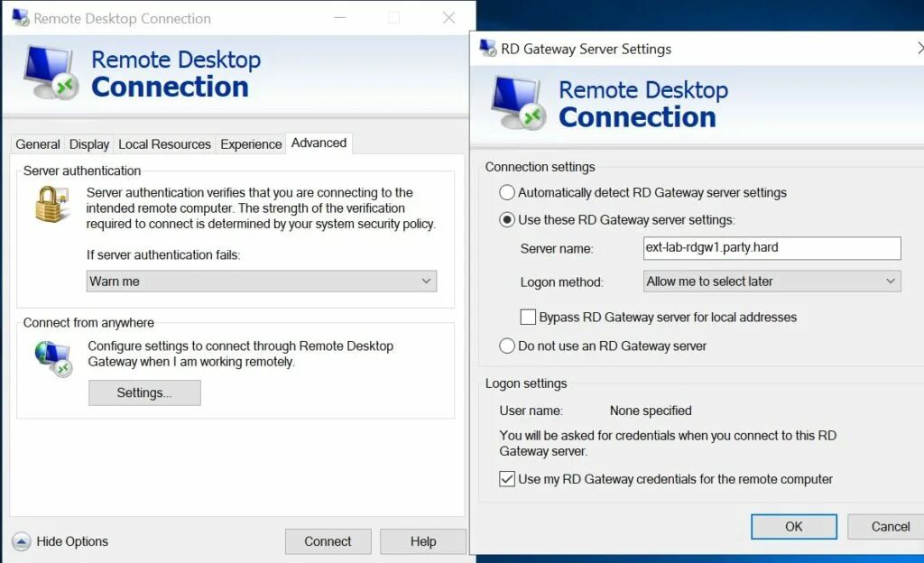This screenshot has height=563, width=924.
Task: Click the globe Connect from anywhere icon
Action: point(53,359)
